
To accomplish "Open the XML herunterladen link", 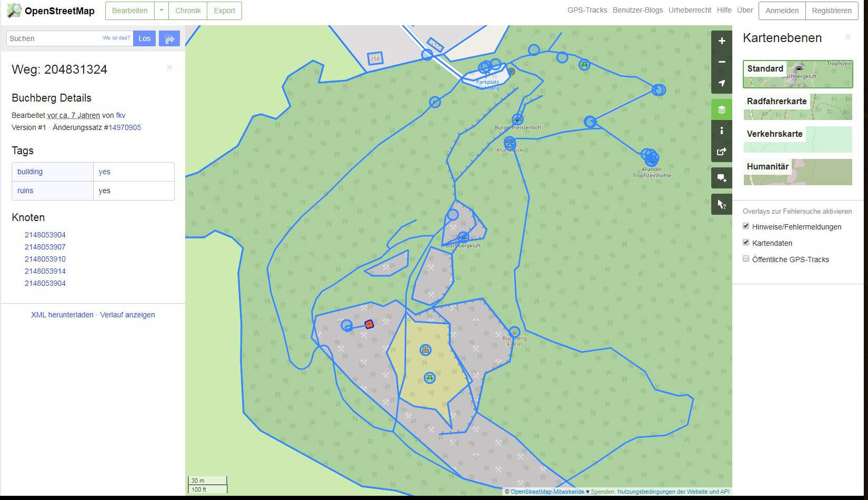I will (62, 315).
